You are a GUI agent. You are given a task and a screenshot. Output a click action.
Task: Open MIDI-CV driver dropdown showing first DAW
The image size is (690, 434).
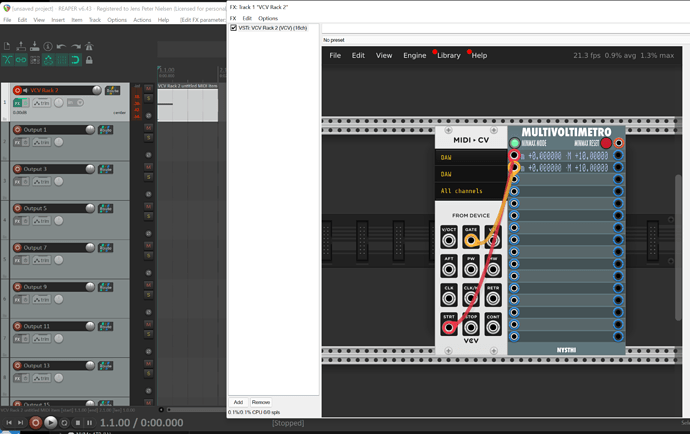pos(471,157)
